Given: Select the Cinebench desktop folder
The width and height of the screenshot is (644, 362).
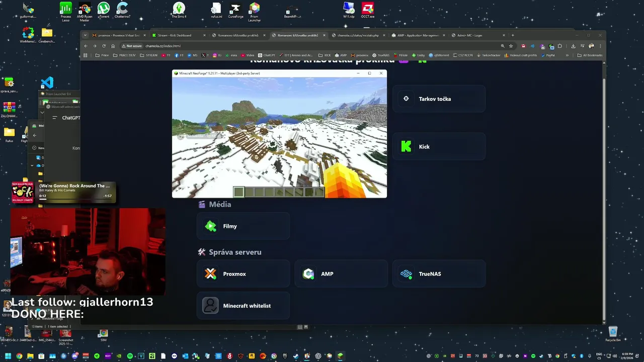Looking at the screenshot, I should [47, 36].
